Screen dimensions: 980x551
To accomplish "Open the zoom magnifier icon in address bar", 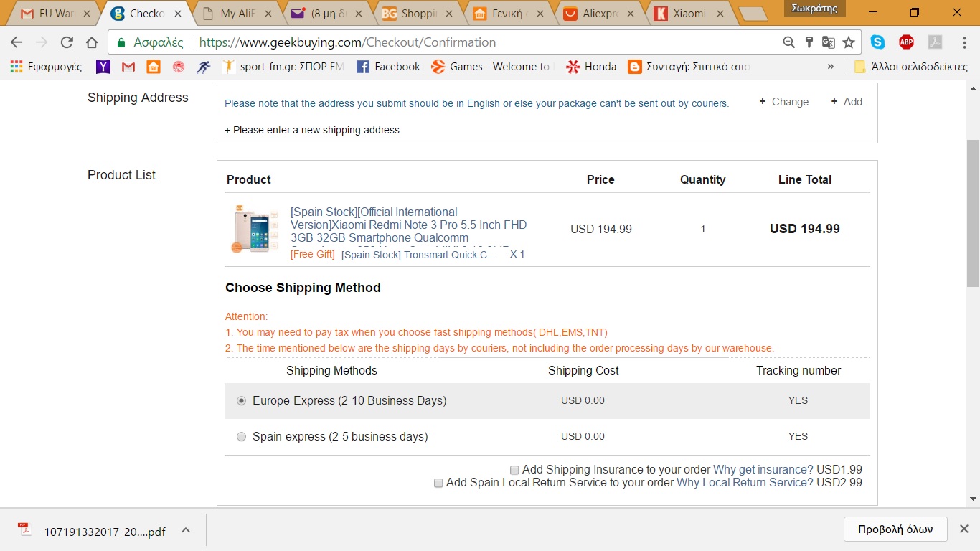I will (x=789, y=42).
